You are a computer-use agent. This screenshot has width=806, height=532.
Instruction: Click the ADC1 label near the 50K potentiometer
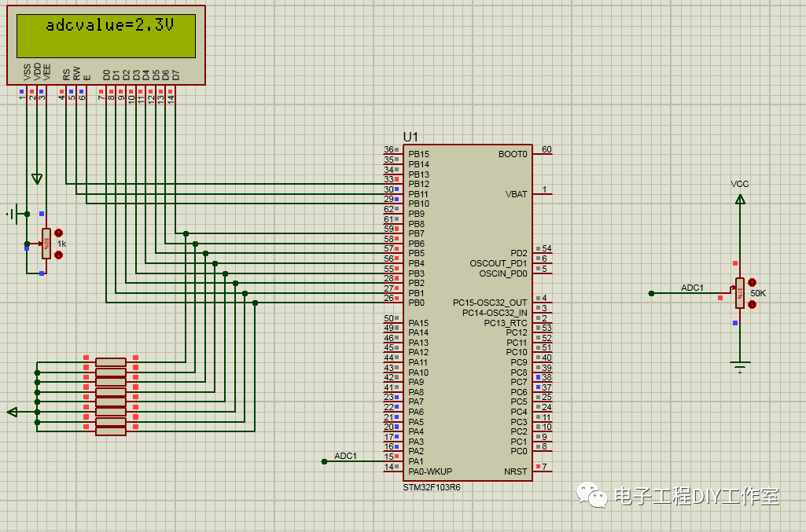(x=692, y=288)
